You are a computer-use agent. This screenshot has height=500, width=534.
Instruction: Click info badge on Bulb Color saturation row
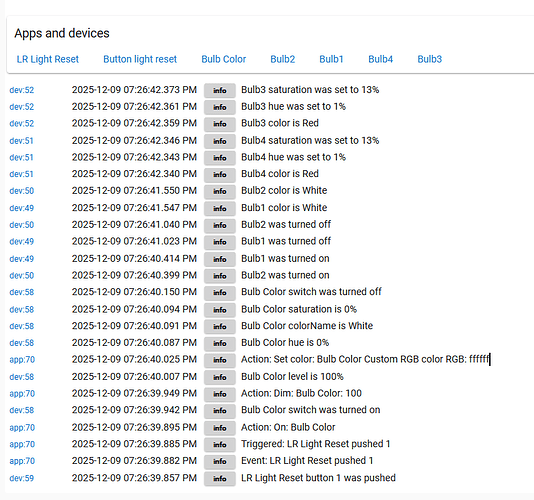pos(220,310)
